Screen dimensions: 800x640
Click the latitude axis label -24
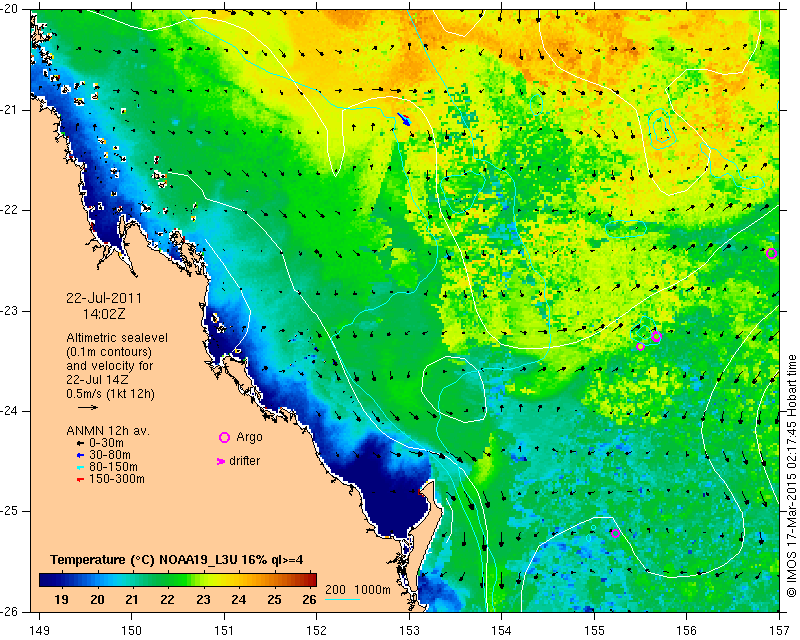coord(9,411)
